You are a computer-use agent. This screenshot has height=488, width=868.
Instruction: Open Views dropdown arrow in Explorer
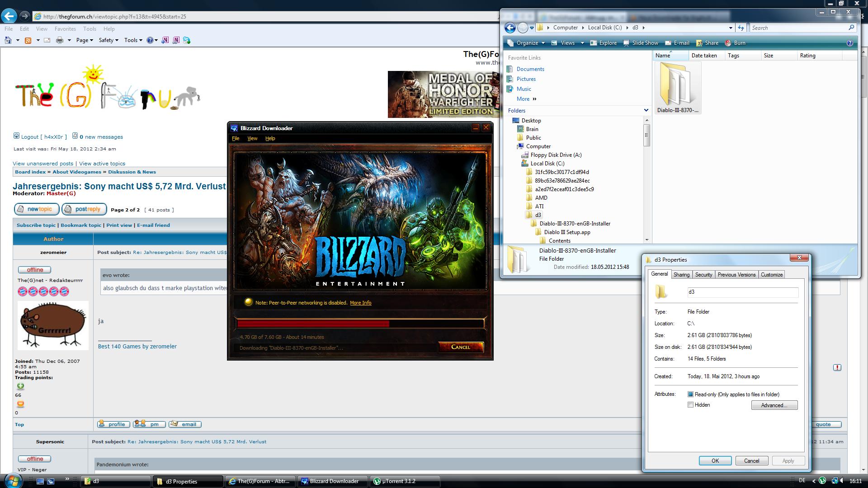(x=582, y=43)
